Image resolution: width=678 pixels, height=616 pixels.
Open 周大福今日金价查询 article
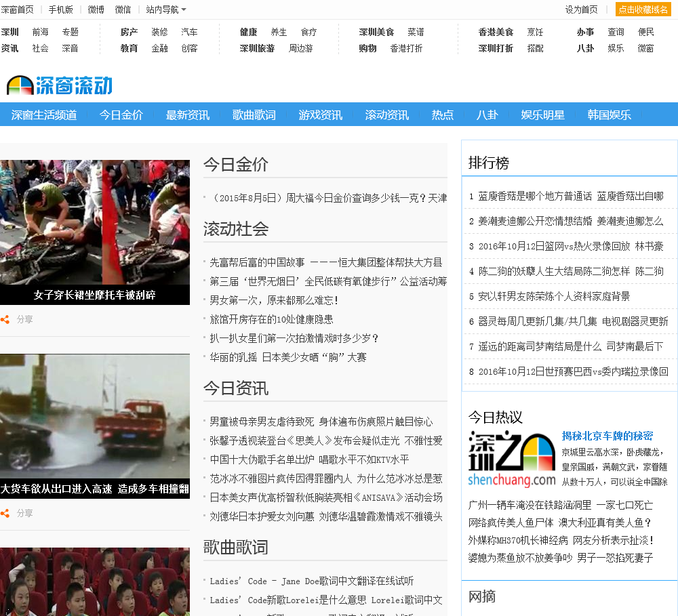click(328, 198)
